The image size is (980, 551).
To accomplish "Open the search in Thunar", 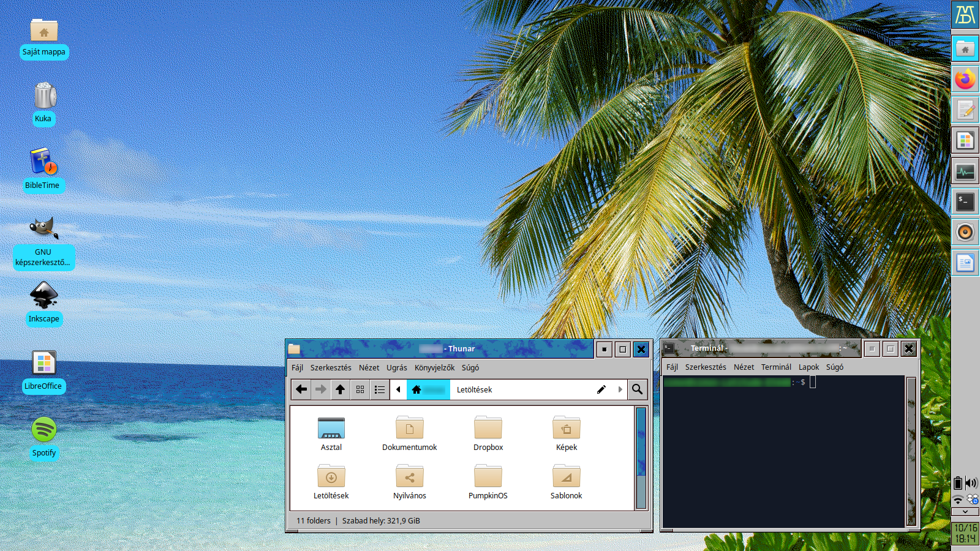I will click(x=638, y=389).
